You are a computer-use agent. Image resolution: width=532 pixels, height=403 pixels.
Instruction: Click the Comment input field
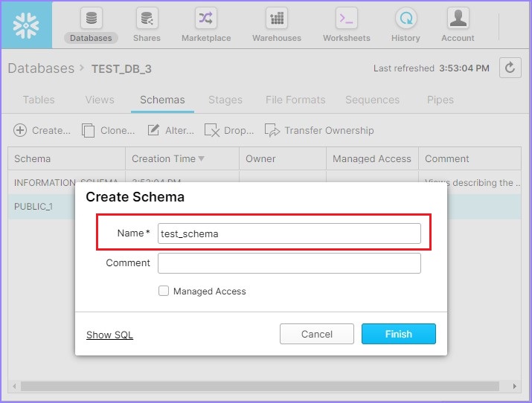coord(289,263)
